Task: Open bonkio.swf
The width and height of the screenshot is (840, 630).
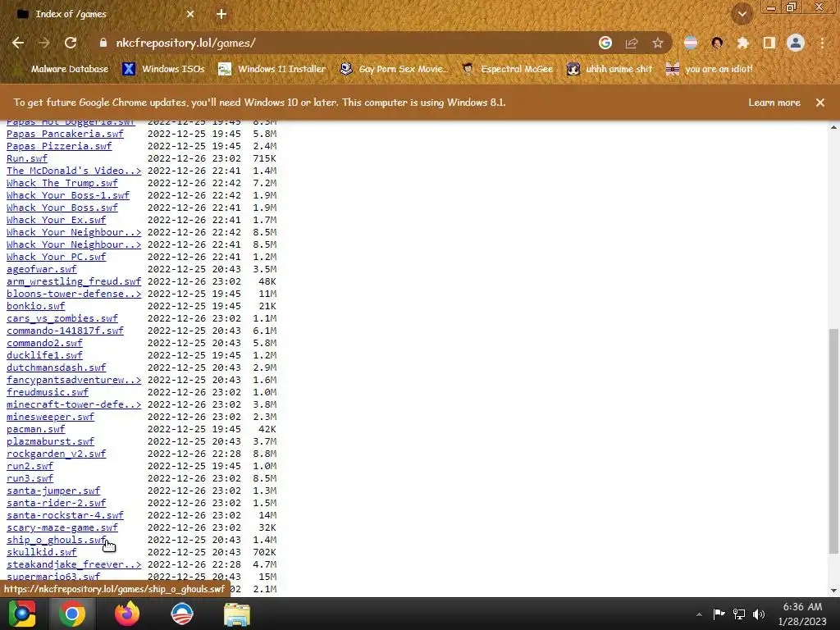Action: (x=36, y=307)
